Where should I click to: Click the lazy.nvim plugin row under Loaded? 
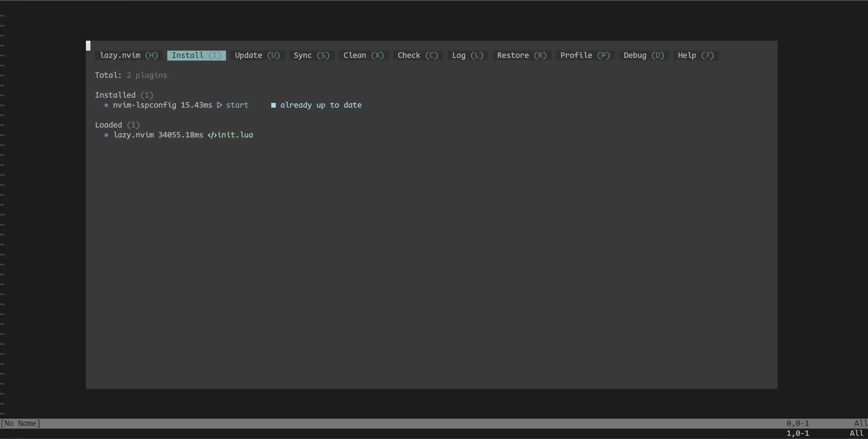(x=179, y=135)
